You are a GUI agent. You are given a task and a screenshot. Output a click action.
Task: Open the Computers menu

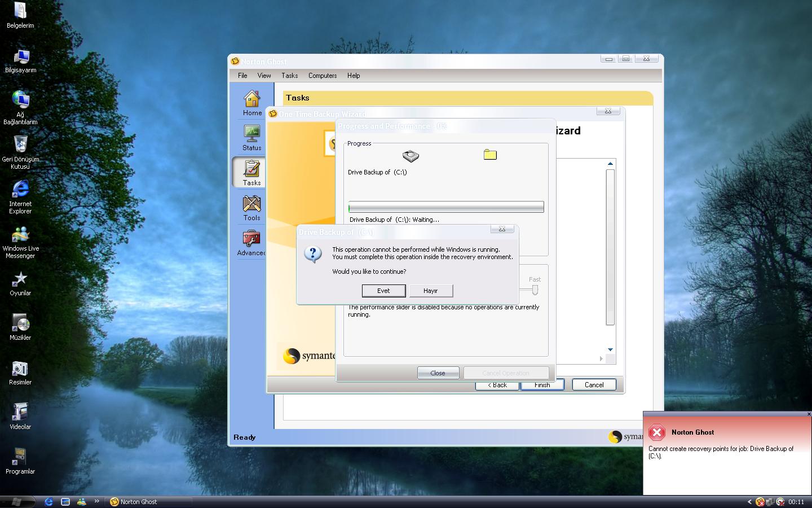(323, 76)
